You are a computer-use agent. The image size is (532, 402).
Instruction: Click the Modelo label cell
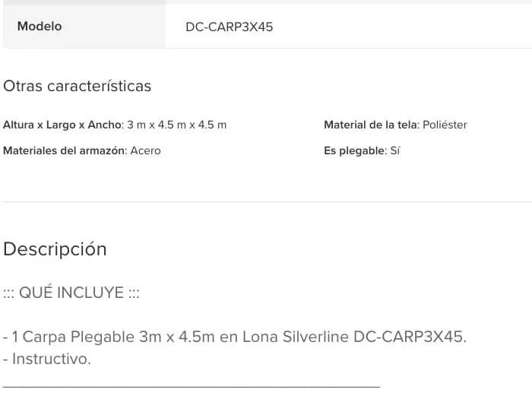pos(84,26)
